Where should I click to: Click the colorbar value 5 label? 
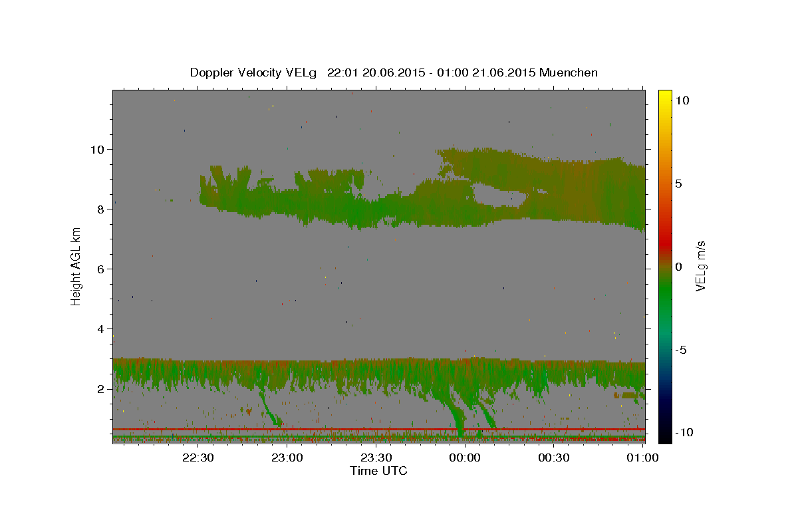680,184
